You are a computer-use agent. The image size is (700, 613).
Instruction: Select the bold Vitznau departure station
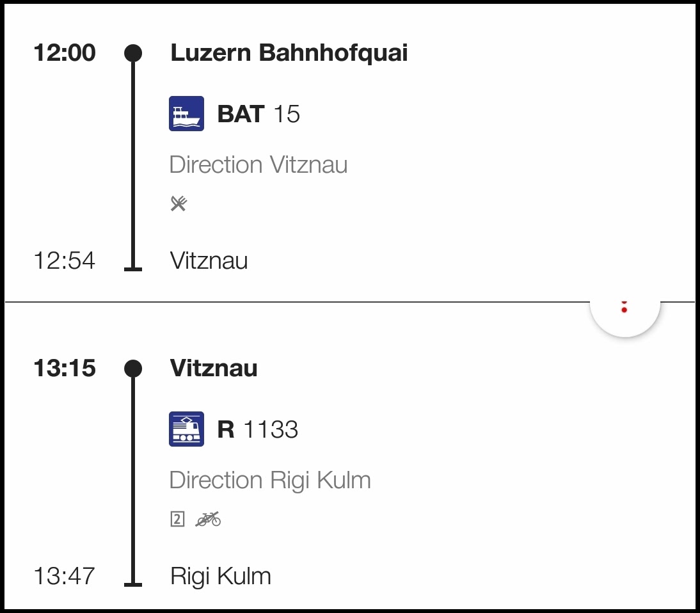click(x=214, y=369)
